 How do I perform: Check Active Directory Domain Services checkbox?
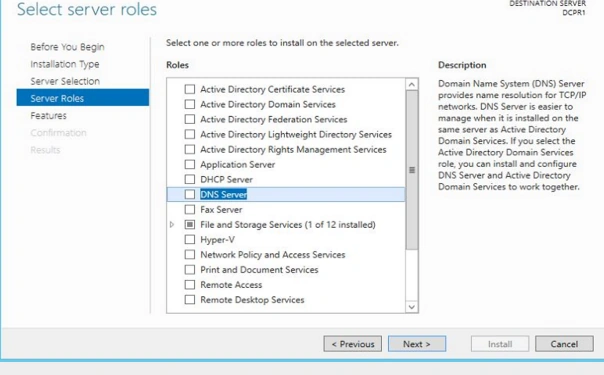[190, 104]
